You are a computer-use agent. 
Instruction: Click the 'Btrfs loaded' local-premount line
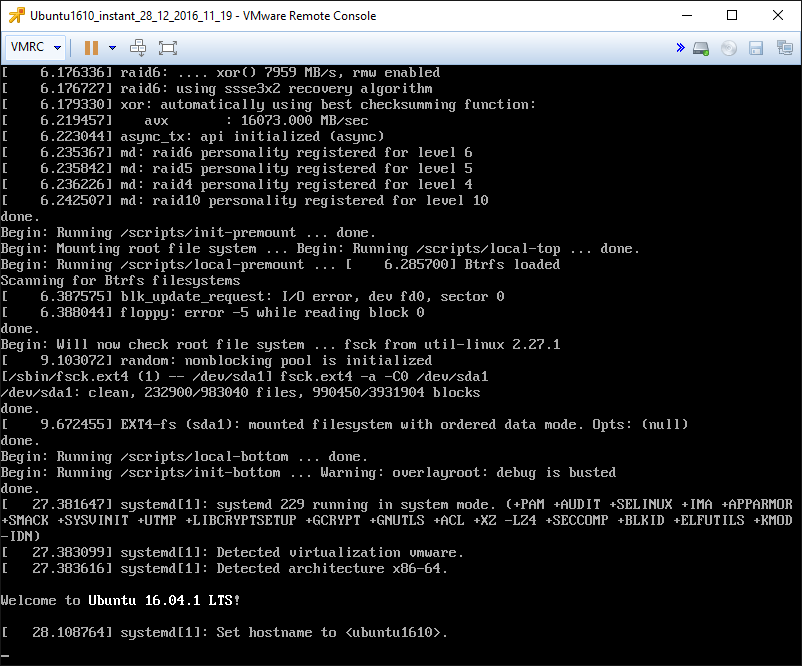click(280, 264)
